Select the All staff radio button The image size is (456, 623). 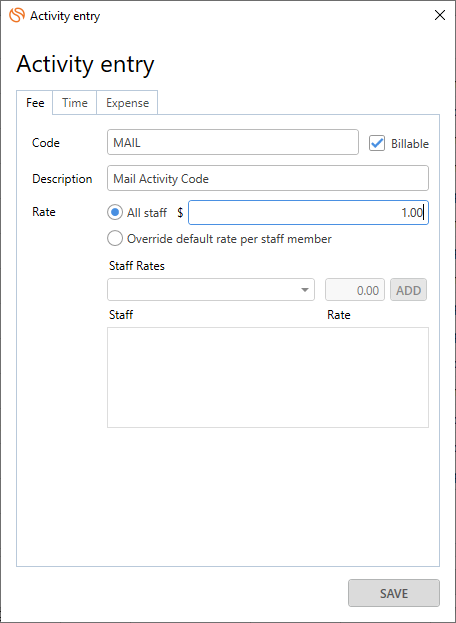point(115,213)
